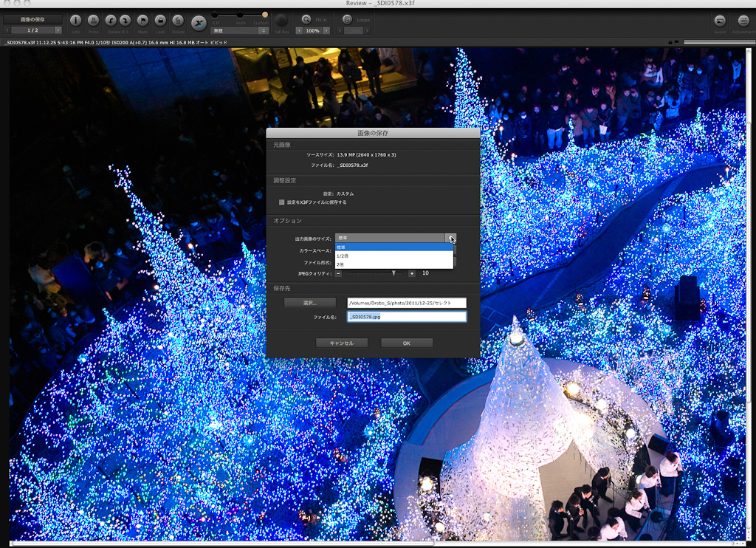Screen dimensions: 756x548
Task: Click the Info icon in toolbar
Action: click(76, 21)
